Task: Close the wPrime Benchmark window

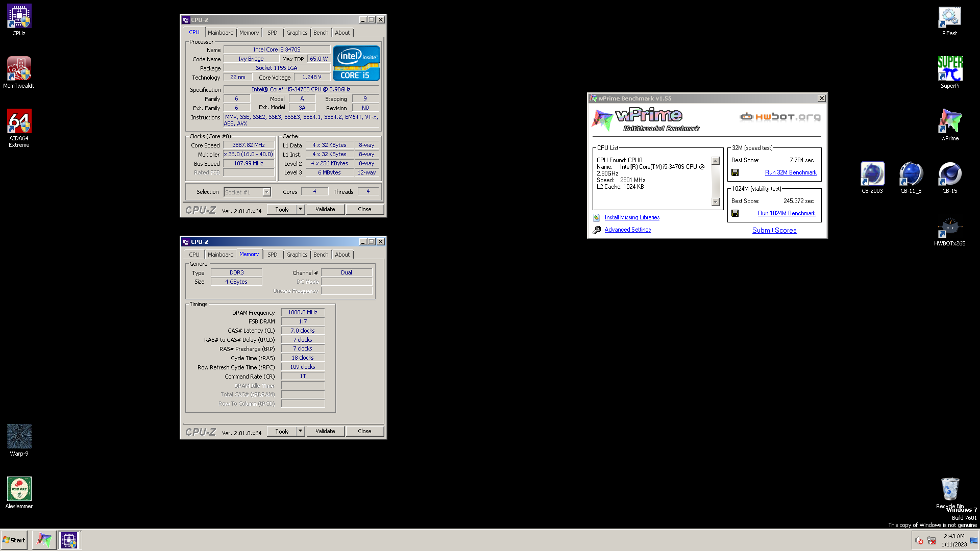Action: point(822,98)
